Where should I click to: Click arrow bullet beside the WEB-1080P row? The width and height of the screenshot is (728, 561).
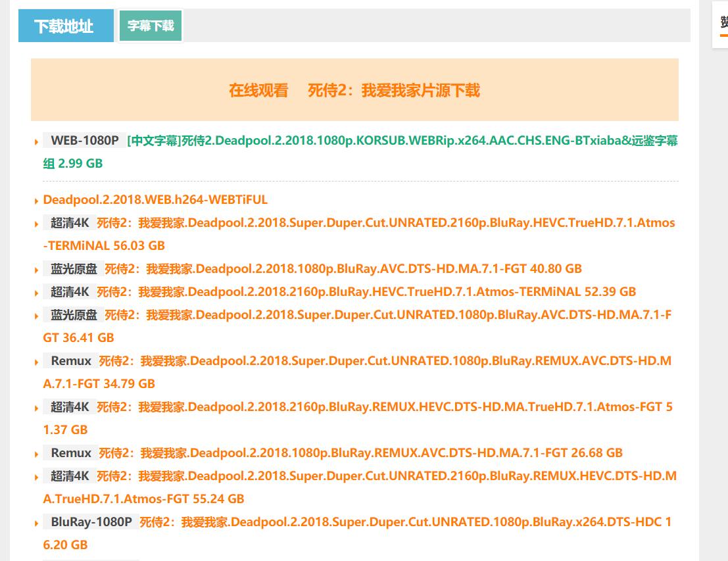[36, 141]
